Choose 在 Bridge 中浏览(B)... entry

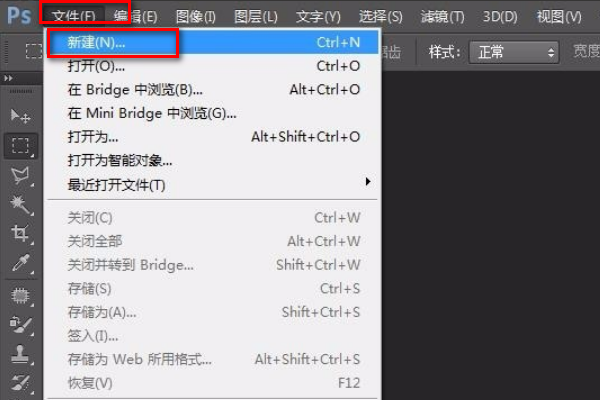(213, 90)
